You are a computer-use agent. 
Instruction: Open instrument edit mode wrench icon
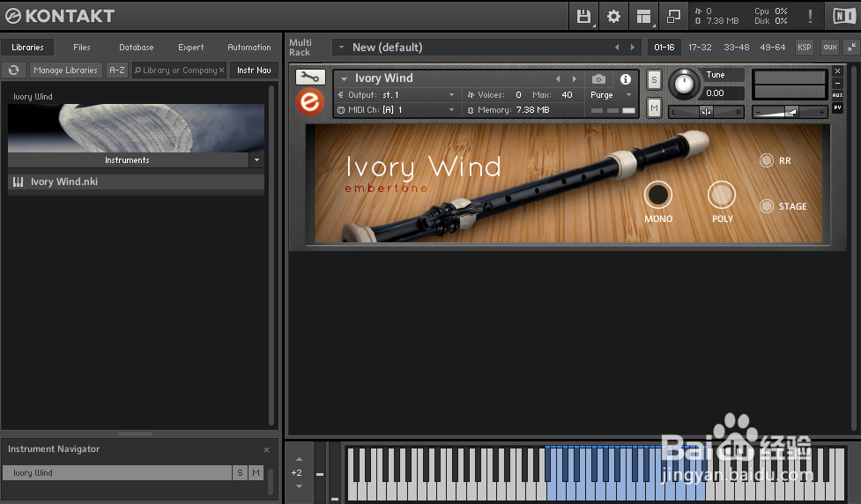pyautogui.click(x=310, y=77)
